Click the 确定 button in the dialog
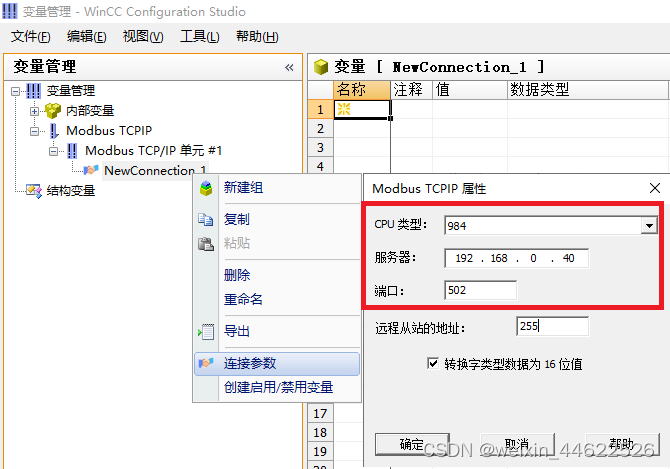This screenshot has height=469, width=670. [412, 444]
